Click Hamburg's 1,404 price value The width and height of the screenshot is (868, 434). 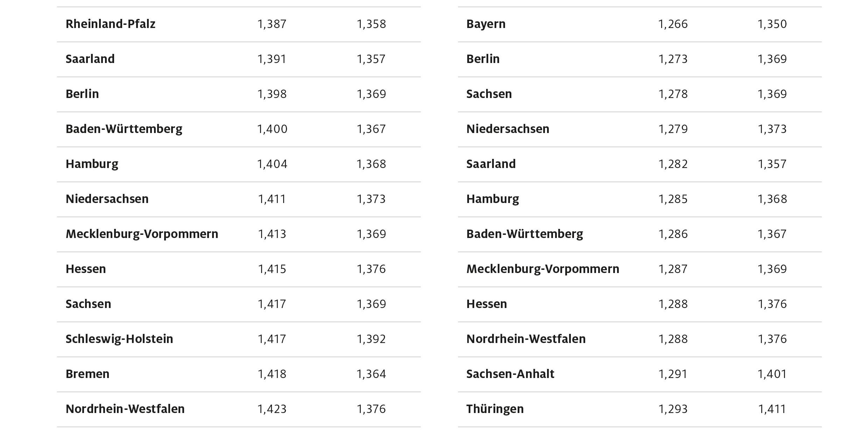tap(272, 164)
